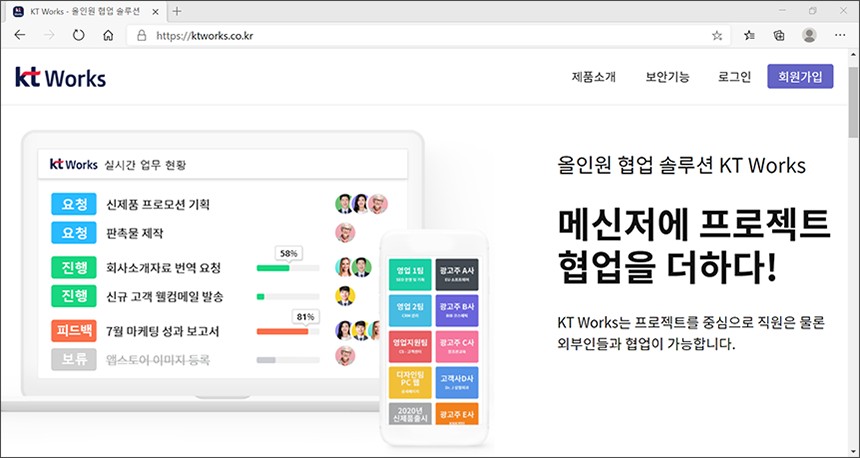
Task: Click the 7월 마케팅 성과 보고서 text
Action: pos(162,331)
